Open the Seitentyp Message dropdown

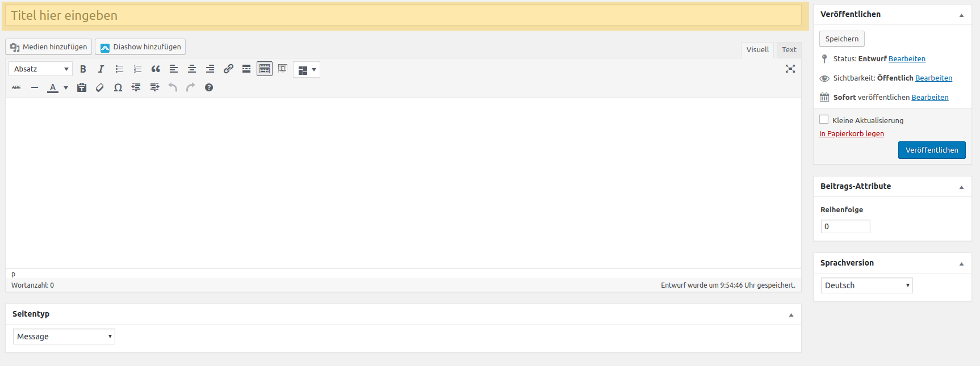(x=64, y=336)
